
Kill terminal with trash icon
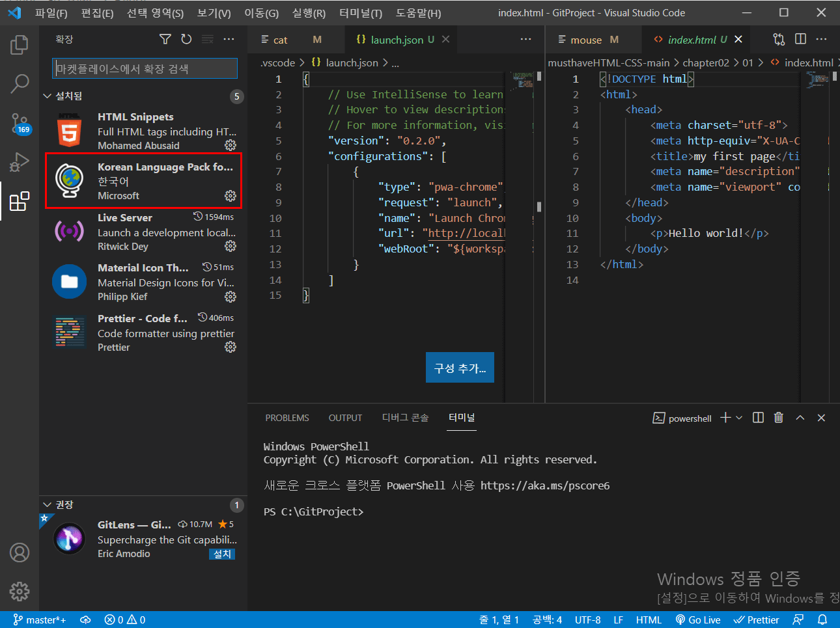pyautogui.click(x=778, y=418)
